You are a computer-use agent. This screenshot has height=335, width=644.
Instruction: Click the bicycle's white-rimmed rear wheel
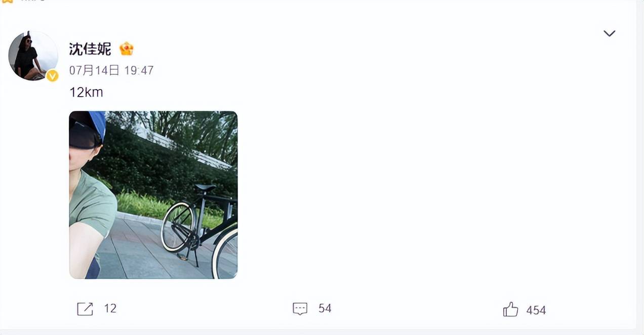pyautogui.click(x=179, y=227)
